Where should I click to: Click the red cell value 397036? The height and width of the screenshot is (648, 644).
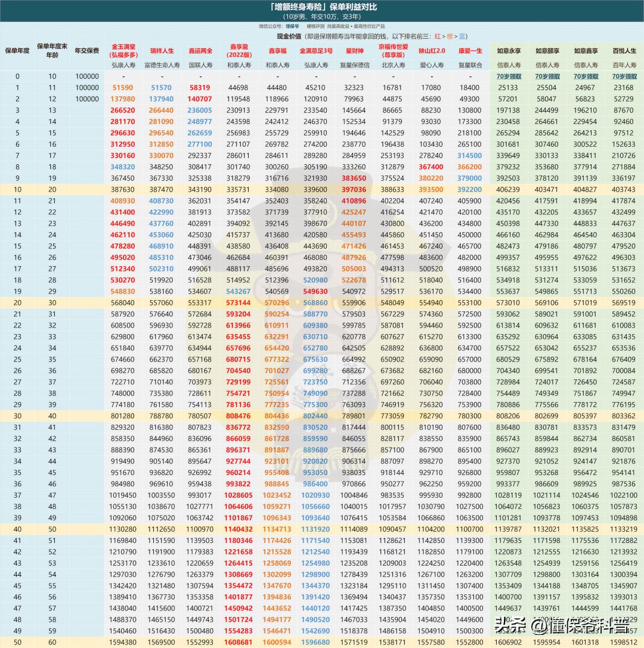(354, 190)
